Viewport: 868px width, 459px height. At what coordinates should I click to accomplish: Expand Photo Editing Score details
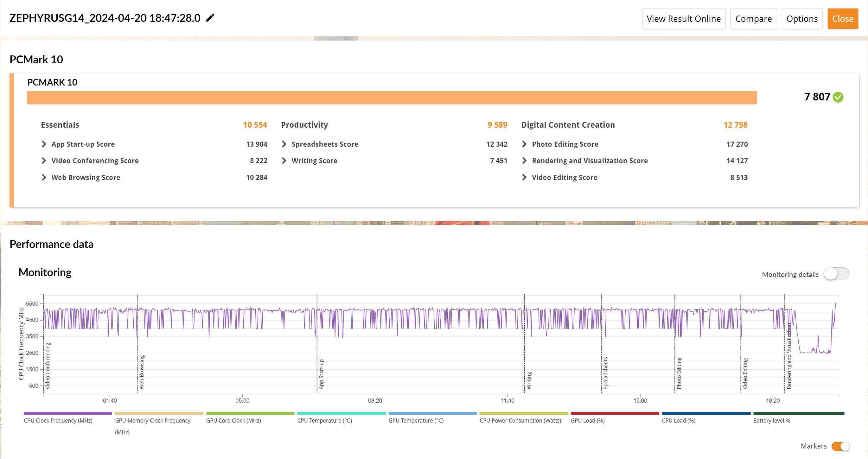524,144
